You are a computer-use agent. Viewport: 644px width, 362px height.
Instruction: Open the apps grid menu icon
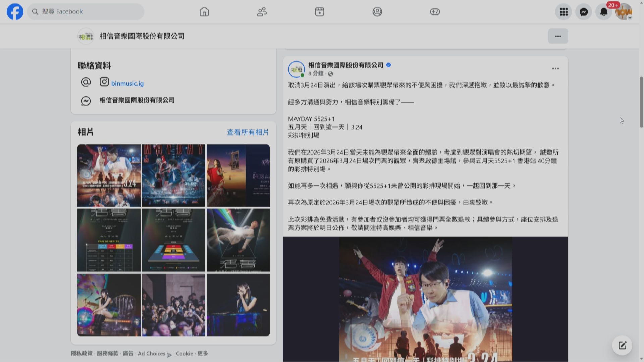coord(563,12)
